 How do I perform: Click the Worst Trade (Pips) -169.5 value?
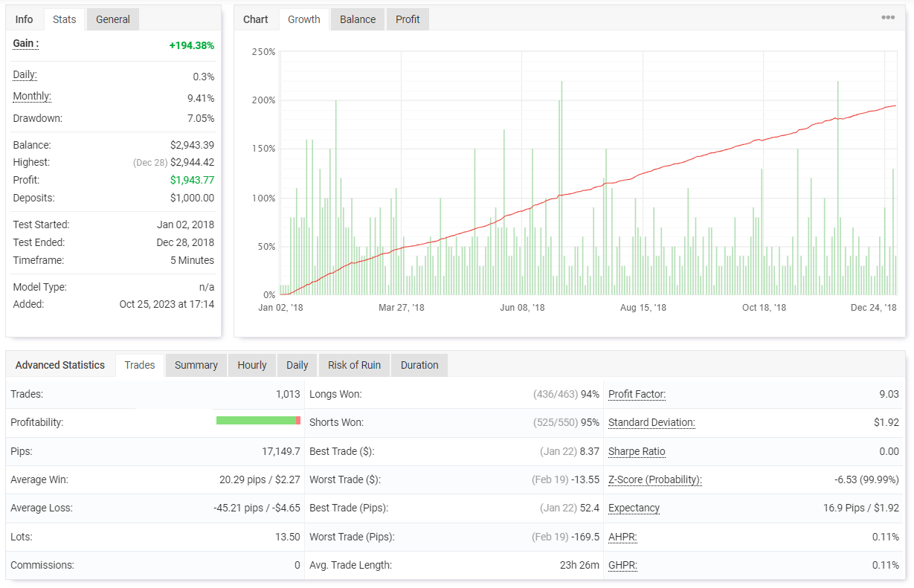[x=585, y=537]
